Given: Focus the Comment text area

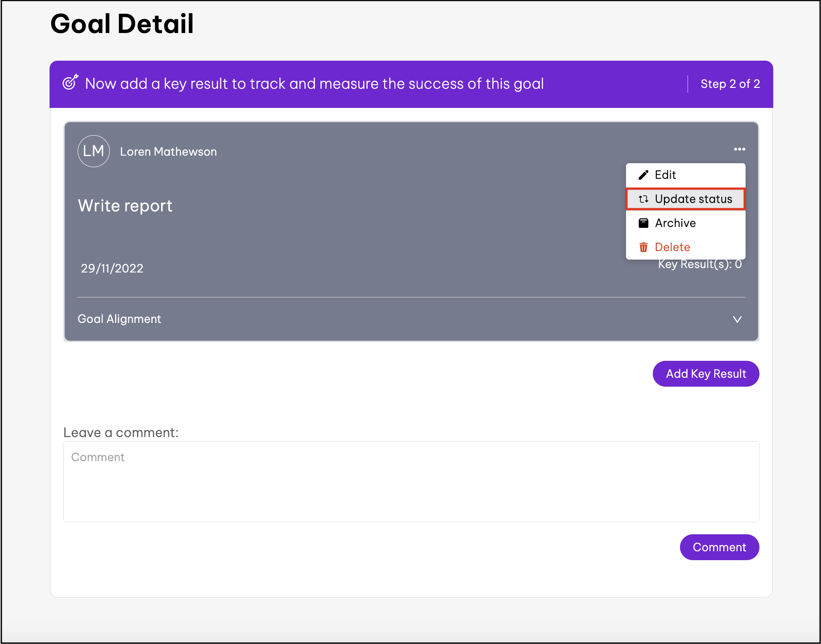Looking at the screenshot, I should click(411, 482).
